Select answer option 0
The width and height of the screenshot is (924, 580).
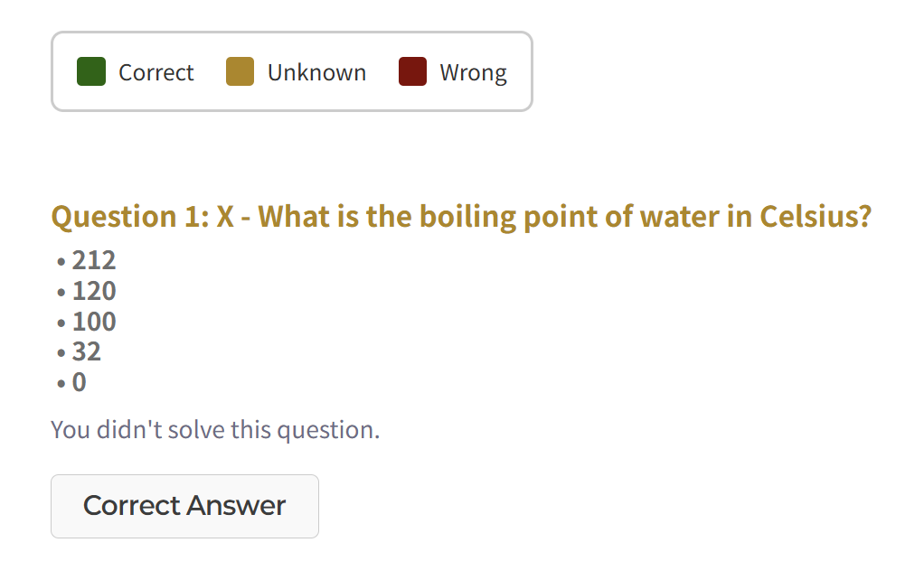(x=80, y=382)
